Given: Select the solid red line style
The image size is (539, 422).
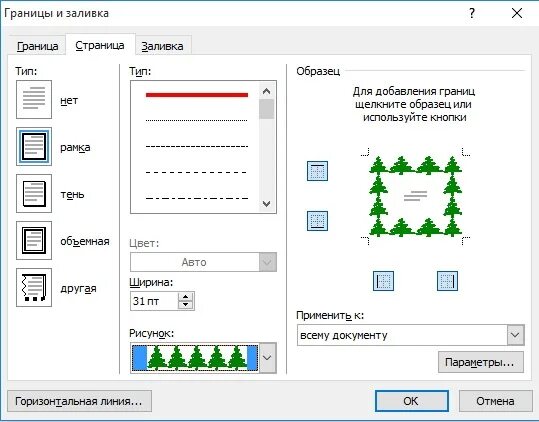Looking at the screenshot, I should [x=197, y=95].
